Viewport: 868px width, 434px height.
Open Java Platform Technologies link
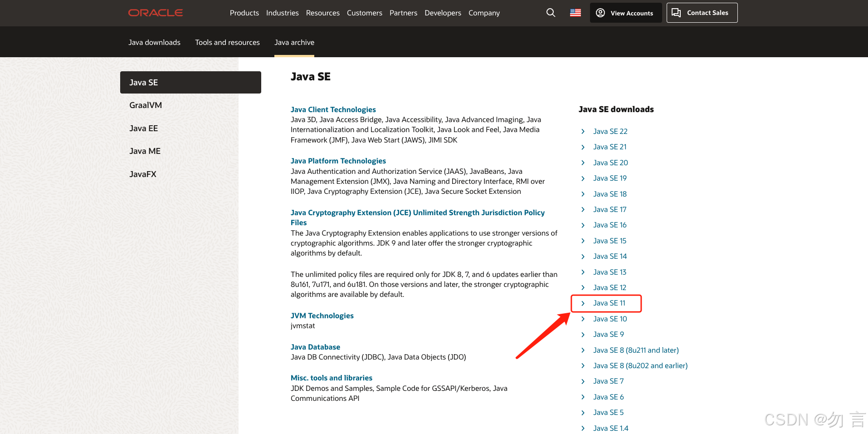click(338, 161)
